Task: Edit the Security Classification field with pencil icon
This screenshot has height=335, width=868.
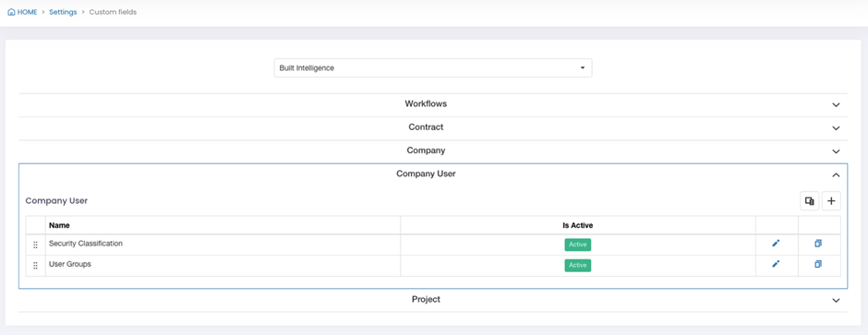Action: tap(776, 244)
